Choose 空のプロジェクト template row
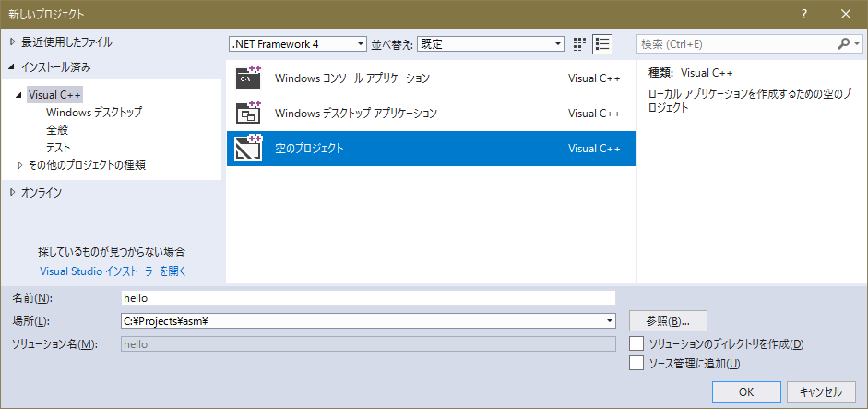 pos(431,149)
